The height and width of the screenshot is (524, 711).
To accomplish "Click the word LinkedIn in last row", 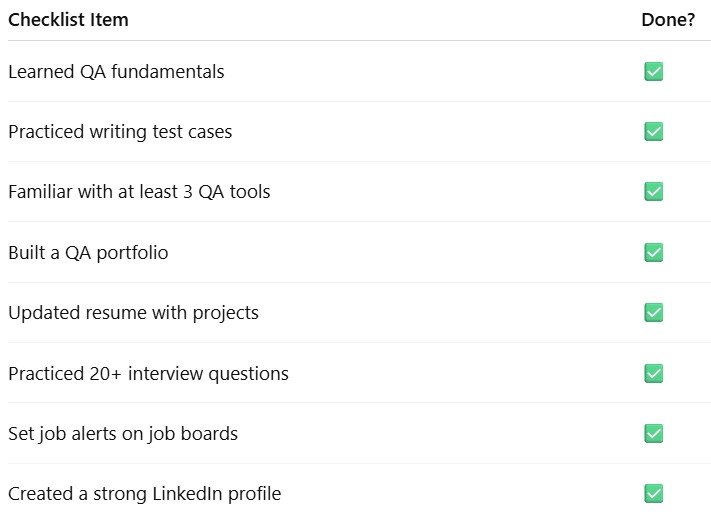I will coord(187,494).
